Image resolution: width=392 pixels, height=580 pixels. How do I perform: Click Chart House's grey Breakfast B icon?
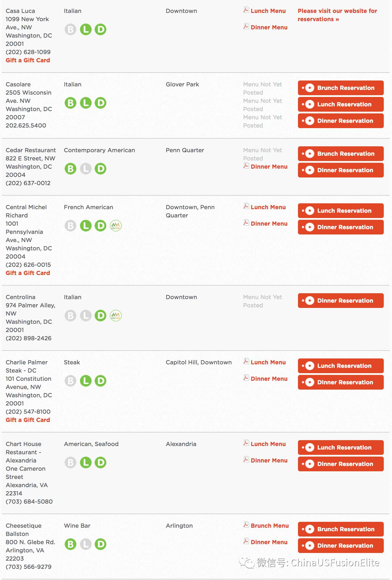click(x=71, y=462)
